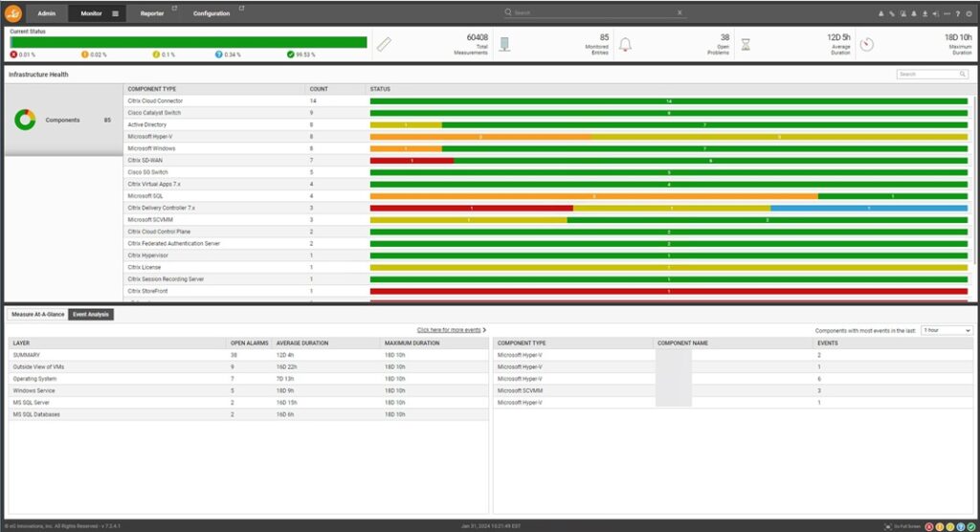Click the Windows Service layer row
The width and height of the screenshot is (980, 532).
(248, 390)
